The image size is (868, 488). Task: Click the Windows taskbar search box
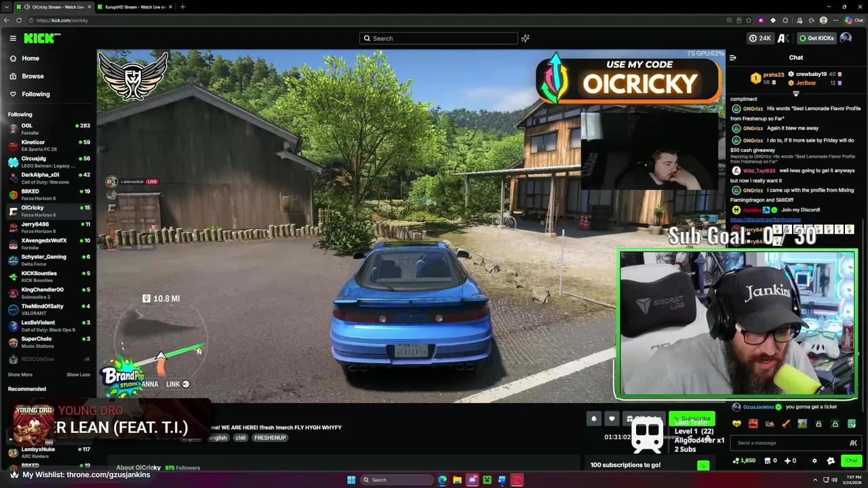click(x=395, y=480)
